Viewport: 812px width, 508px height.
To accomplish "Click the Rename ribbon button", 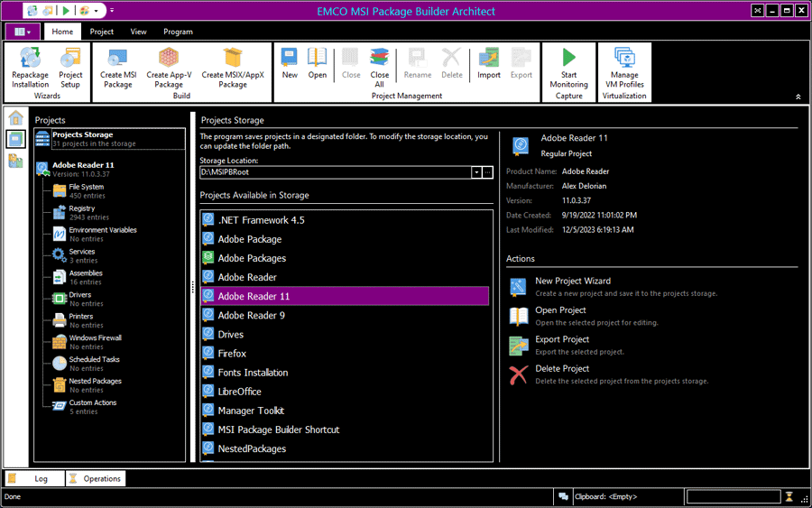I will pos(418,63).
